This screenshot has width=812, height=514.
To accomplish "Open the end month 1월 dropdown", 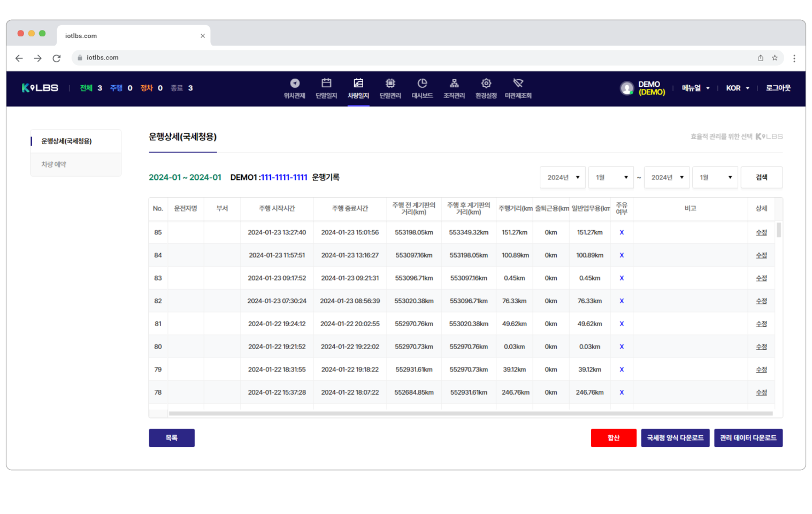I will point(715,177).
